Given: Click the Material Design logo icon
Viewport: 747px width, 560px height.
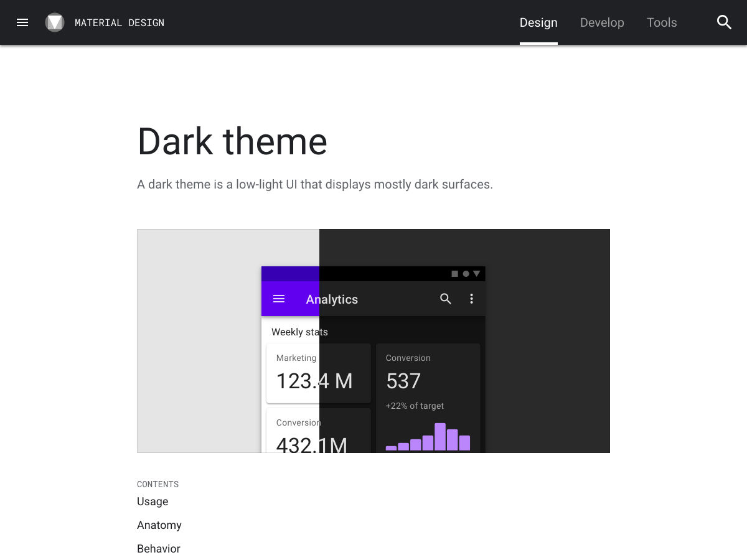Looking at the screenshot, I should tap(55, 22).
